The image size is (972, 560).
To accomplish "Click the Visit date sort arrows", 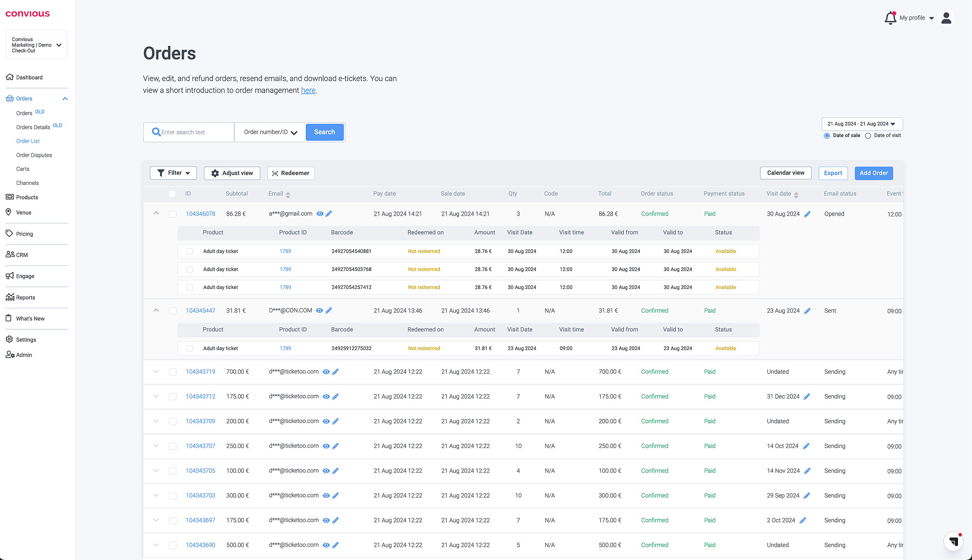I will [x=796, y=195].
